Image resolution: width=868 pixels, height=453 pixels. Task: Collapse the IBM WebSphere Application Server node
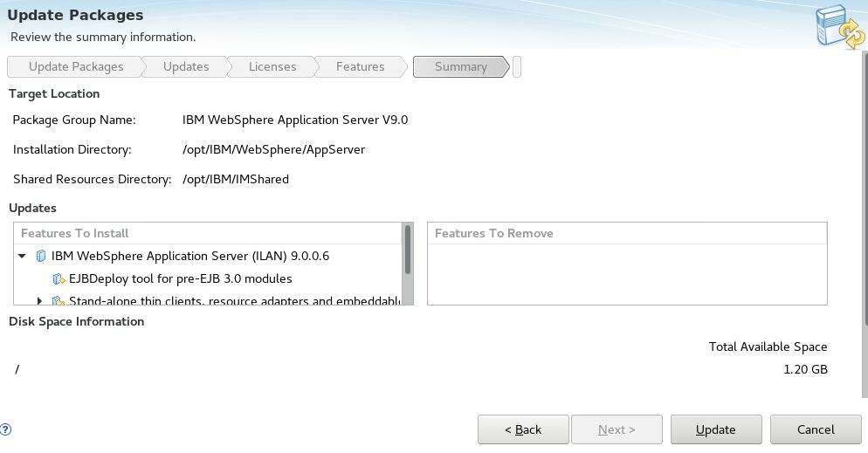pyautogui.click(x=22, y=256)
